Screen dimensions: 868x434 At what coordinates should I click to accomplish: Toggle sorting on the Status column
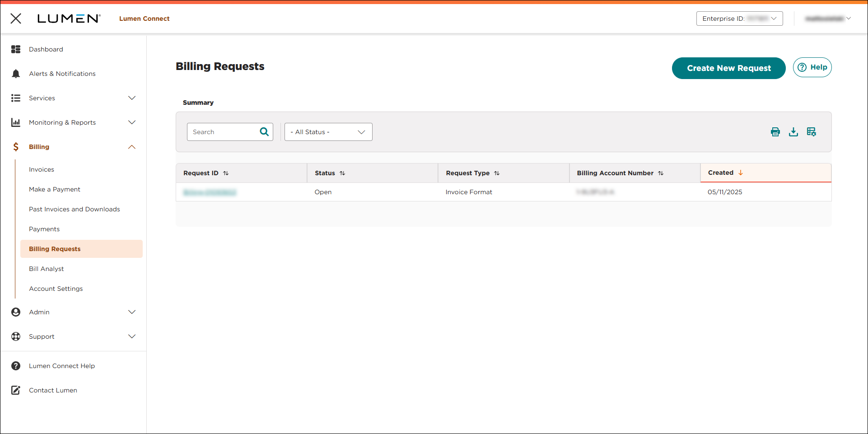pyautogui.click(x=342, y=173)
